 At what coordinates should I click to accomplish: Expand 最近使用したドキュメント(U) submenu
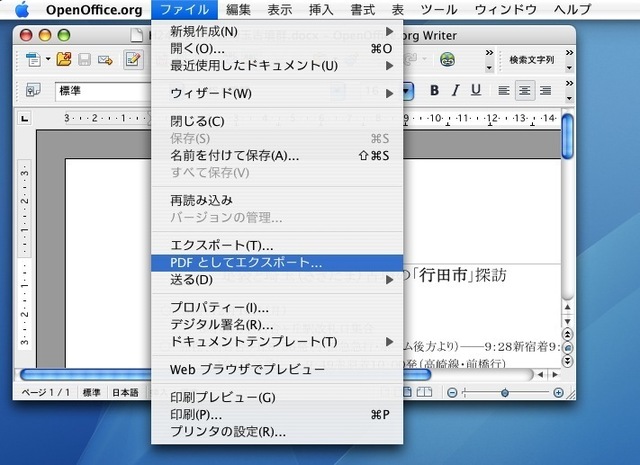click(x=277, y=66)
